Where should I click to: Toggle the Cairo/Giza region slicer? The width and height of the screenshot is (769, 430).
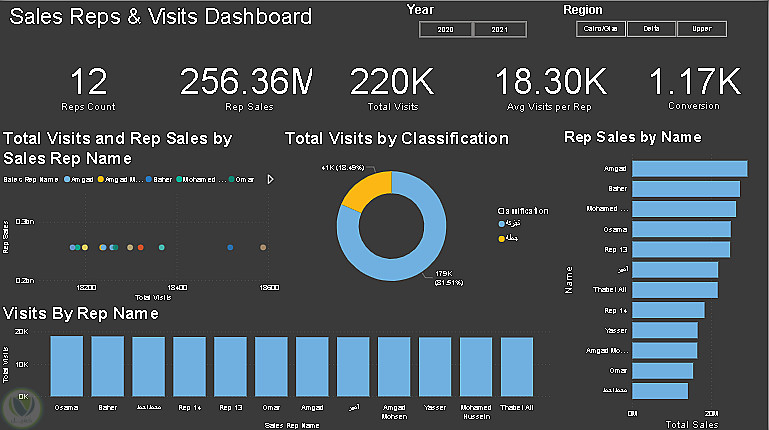pos(600,30)
